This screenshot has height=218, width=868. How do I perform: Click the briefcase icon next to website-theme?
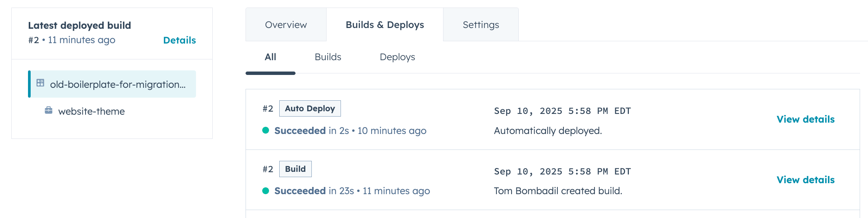[49, 110]
